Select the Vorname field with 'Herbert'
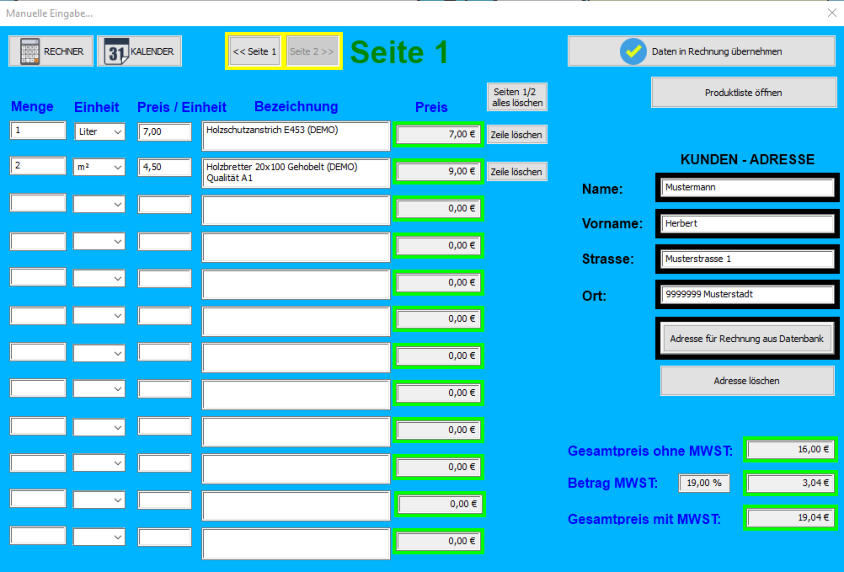 pyautogui.click(x=747, y=224)
